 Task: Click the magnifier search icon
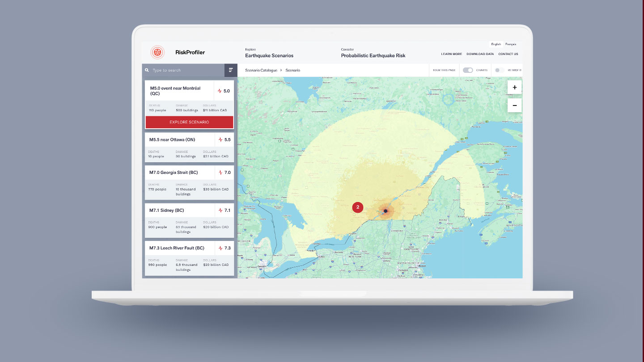point(147,70)
